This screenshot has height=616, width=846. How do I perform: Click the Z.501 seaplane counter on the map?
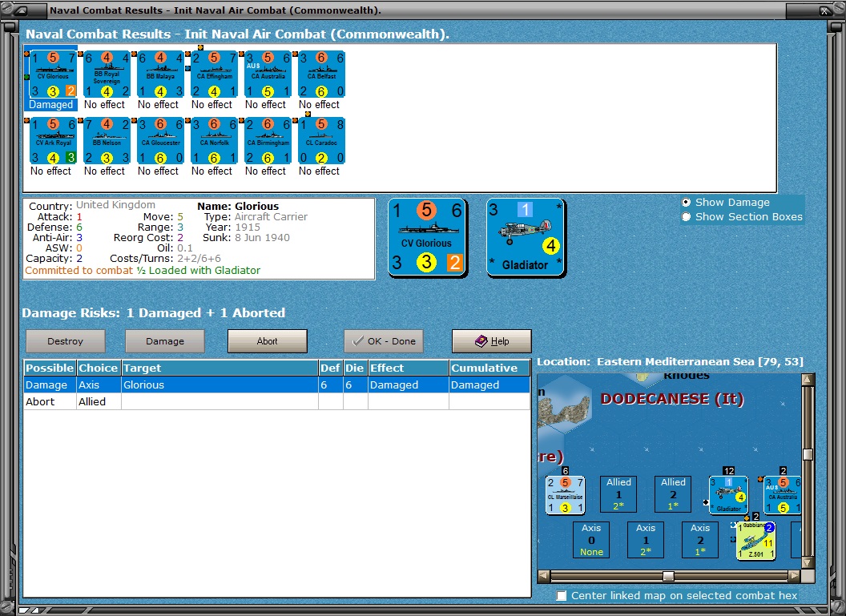[x=756, y=541]
